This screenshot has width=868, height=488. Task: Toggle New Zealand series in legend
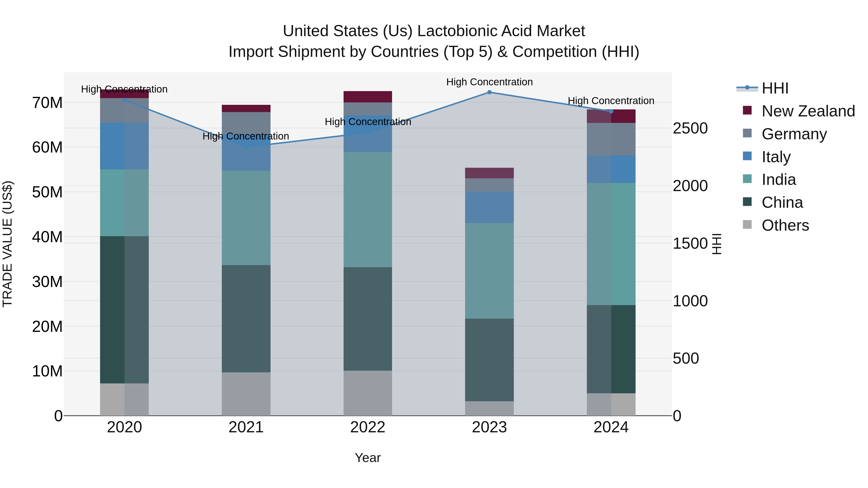pyautogui.click(x=799, y=111)
